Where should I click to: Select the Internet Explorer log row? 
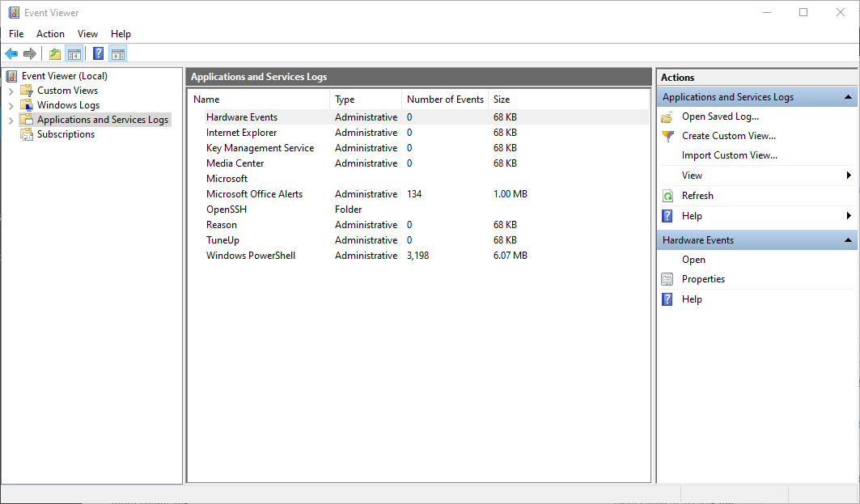click(x=419, y=133)
